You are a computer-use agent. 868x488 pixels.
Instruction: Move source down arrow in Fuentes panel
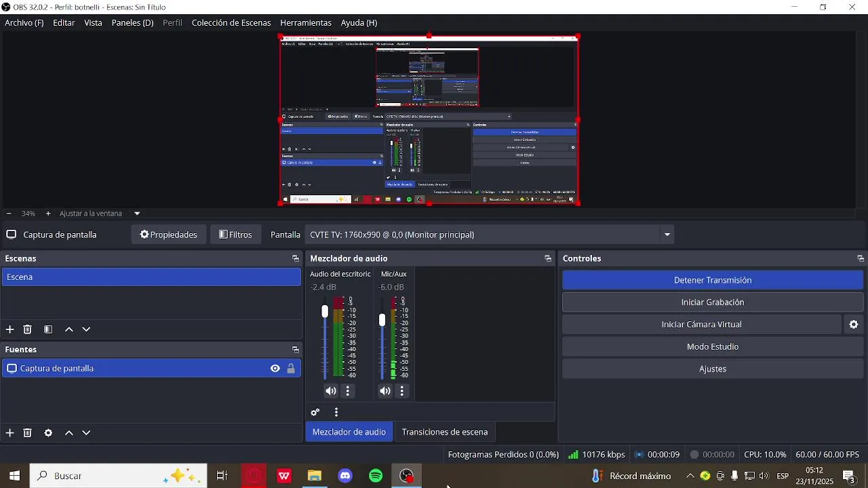tap(86, 433)
